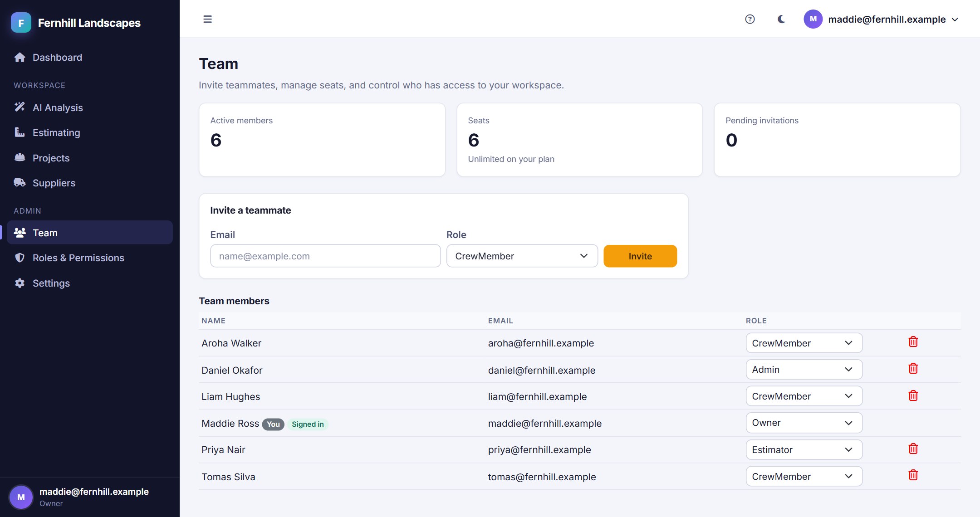Select the Tomas Silva name cell
The width and height of the screenshot is (980, 517).
click(228, 477)
